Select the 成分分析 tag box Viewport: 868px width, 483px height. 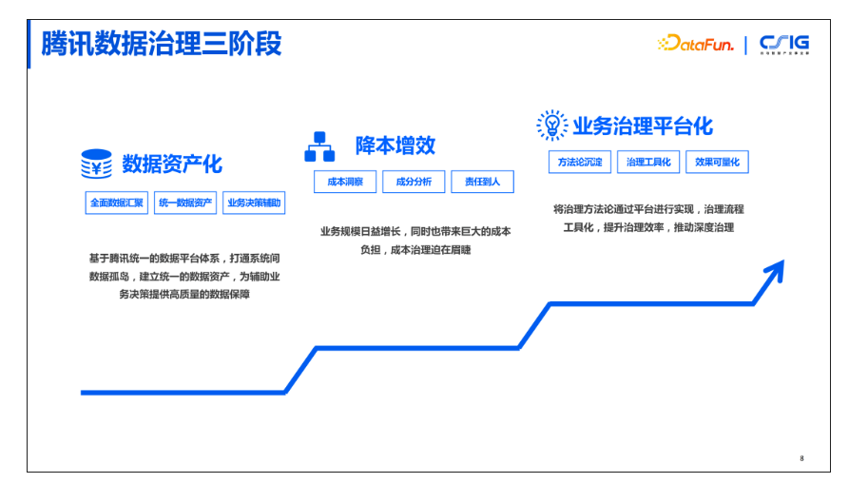tap(414, 182)
